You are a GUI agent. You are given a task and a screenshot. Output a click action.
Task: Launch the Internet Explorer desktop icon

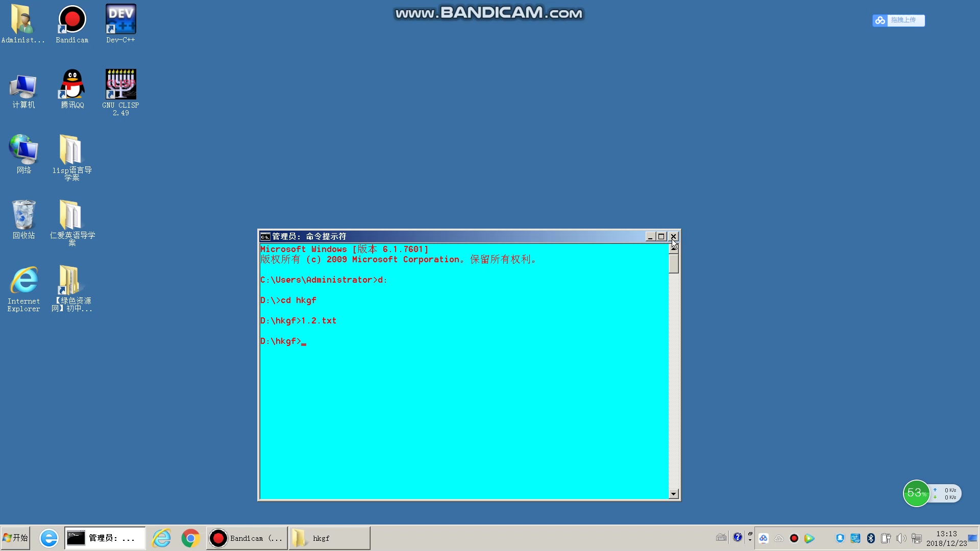coord(23,289)
